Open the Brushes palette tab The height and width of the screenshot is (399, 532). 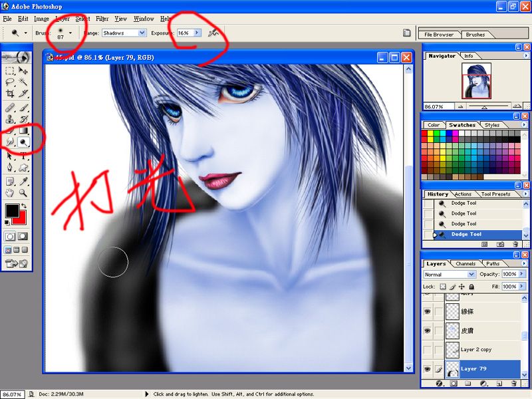pos(475,35)
